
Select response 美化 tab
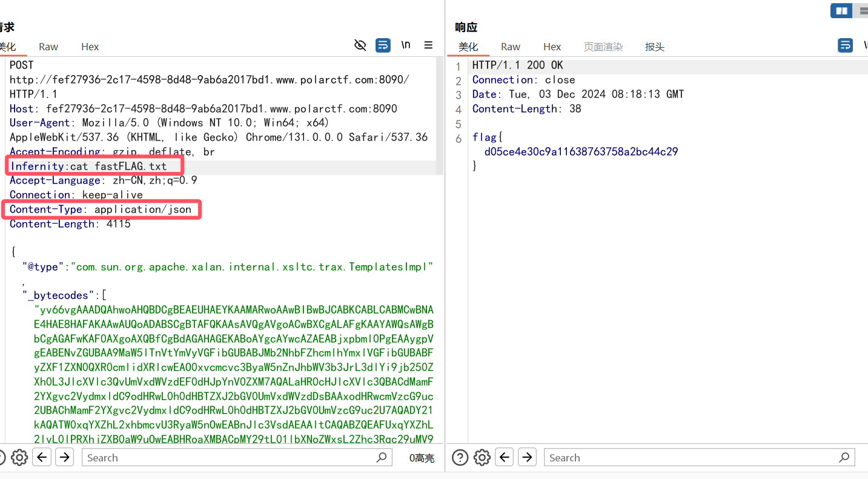pos(468,47)
